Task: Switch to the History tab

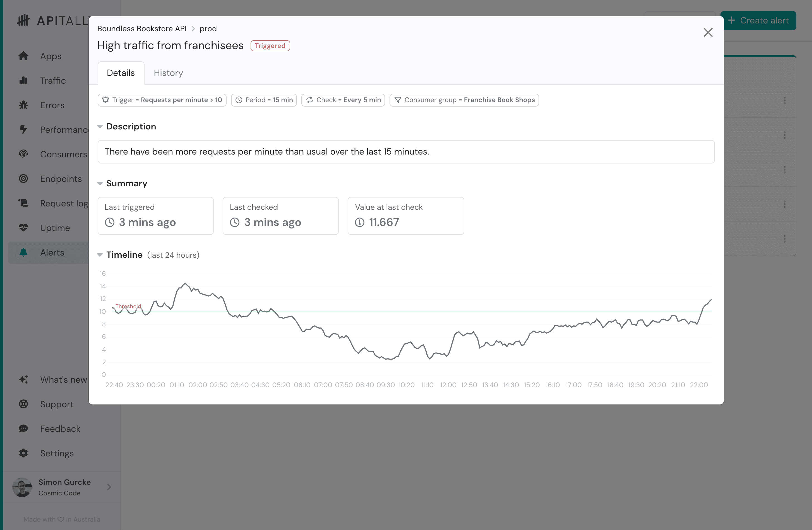Action: pyautogui.click(x=168, y=73)
